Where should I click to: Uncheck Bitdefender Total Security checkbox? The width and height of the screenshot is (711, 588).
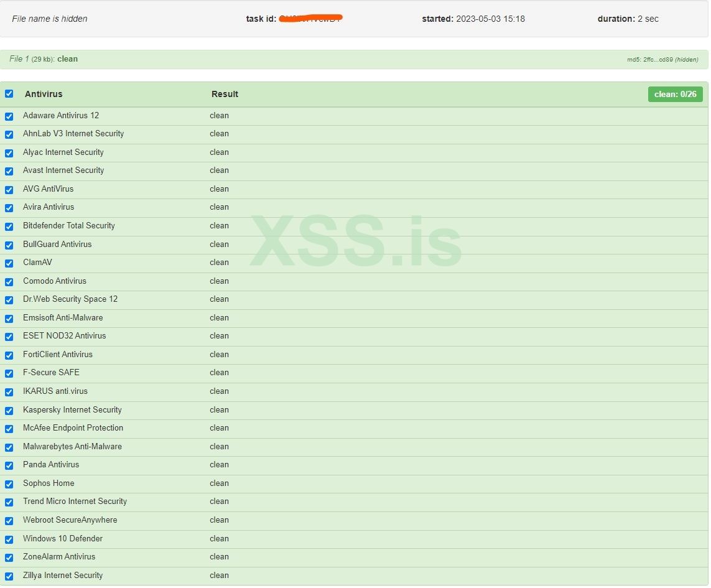[x=9, y=227]
